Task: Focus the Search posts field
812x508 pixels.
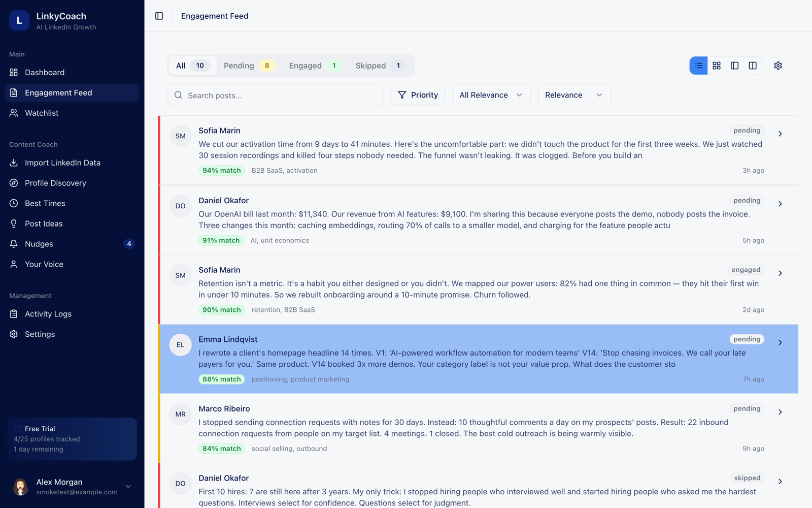Action: (x=275, y=95)
